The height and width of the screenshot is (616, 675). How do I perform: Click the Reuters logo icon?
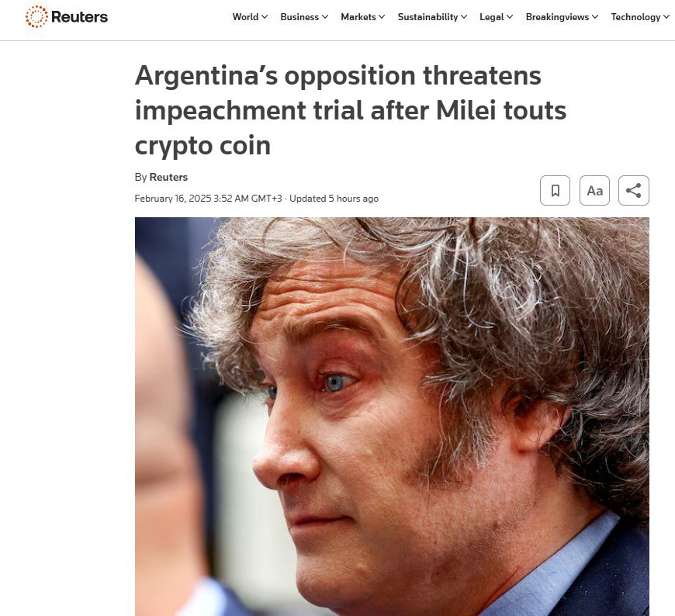[x=36, y=17]
